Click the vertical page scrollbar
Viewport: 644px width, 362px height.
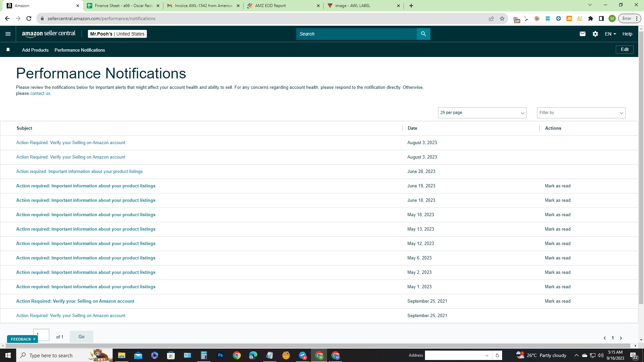coord(641,168)
